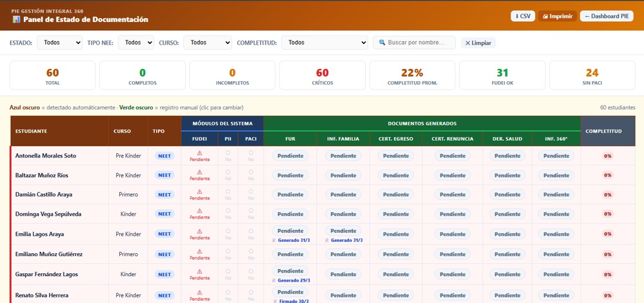Click the INF. 360° column header

pos(556,139)
